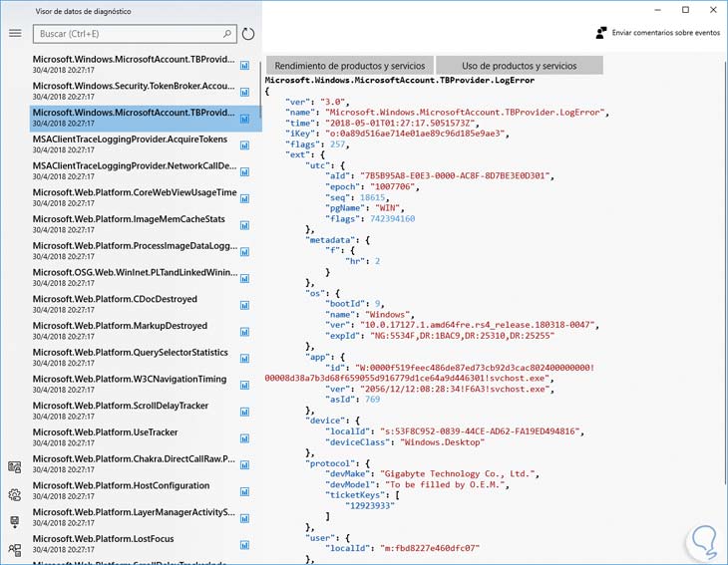
Task: Select OSG.Web.WinInet.PLTandLinkedWinin event
Action: (x=146, y=278)
